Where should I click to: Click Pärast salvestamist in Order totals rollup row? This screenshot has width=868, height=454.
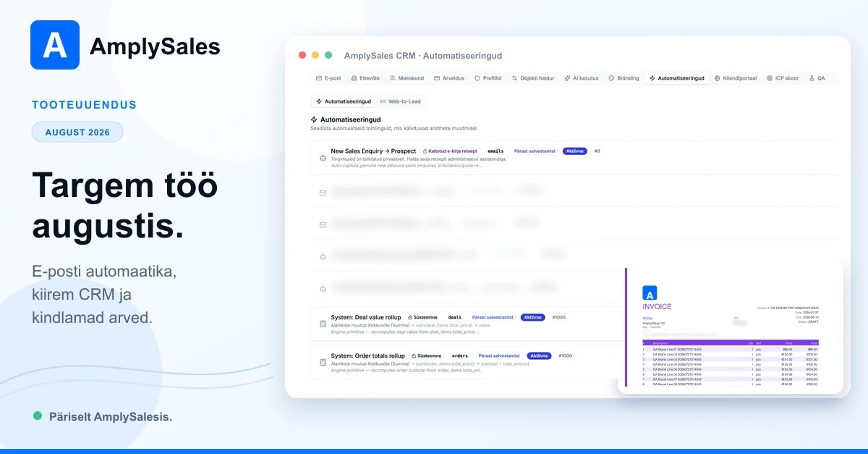point(498,356)
